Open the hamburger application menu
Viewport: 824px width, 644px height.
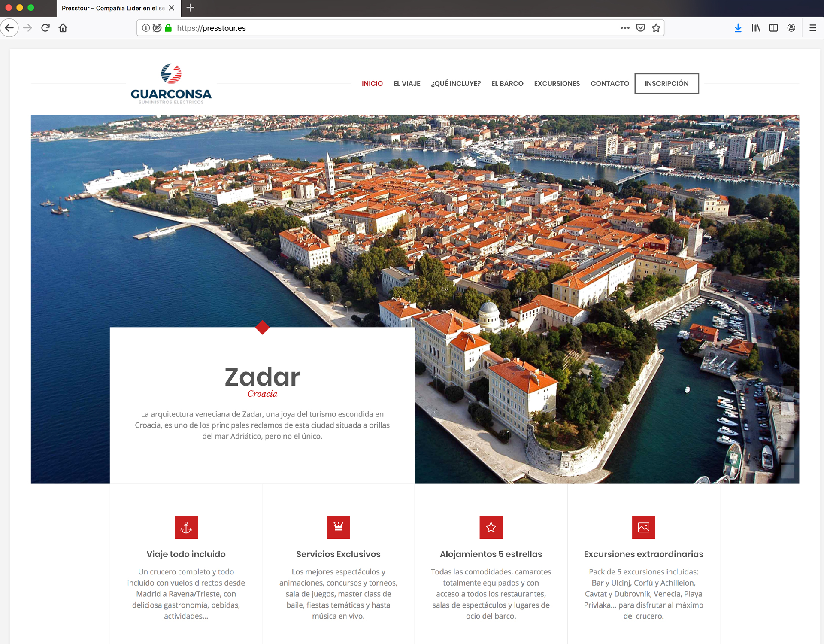click(812, 28)
